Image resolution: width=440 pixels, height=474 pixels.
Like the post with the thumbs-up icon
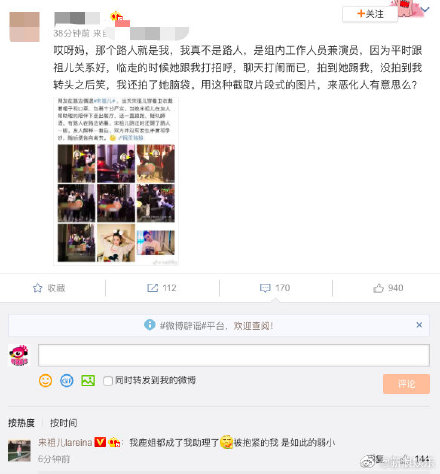(x=378, y=288)
